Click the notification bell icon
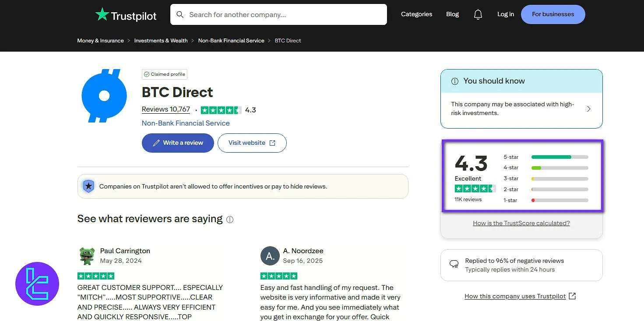644x321 pixels. tap(478, 14)
